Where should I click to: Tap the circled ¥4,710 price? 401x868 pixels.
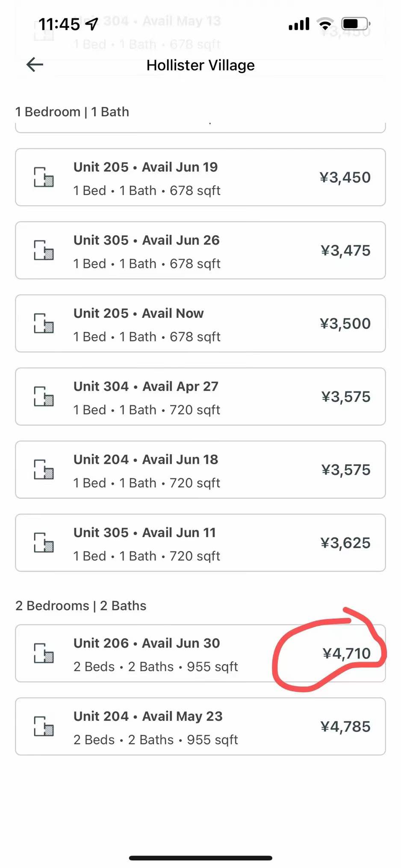point(346,654)
